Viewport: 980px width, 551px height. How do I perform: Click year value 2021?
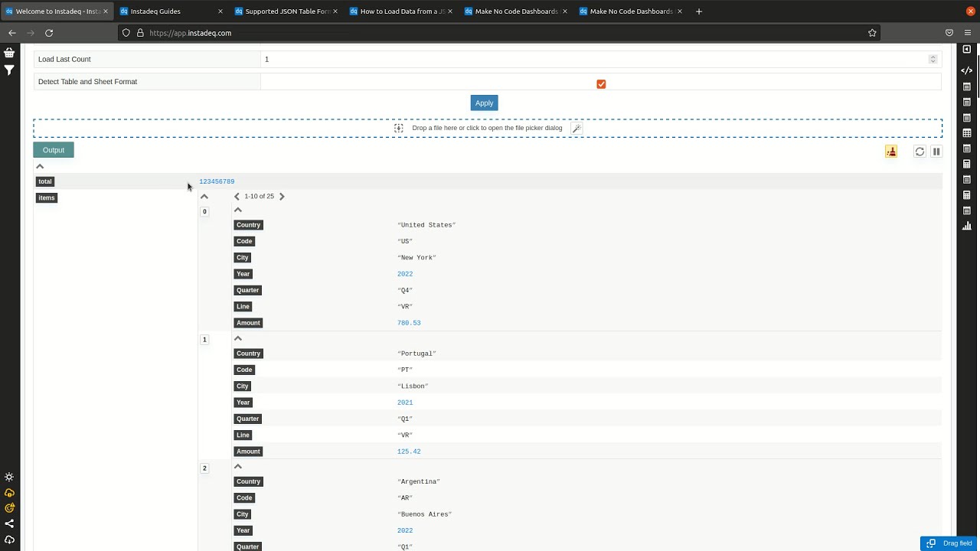pos(405,403)
